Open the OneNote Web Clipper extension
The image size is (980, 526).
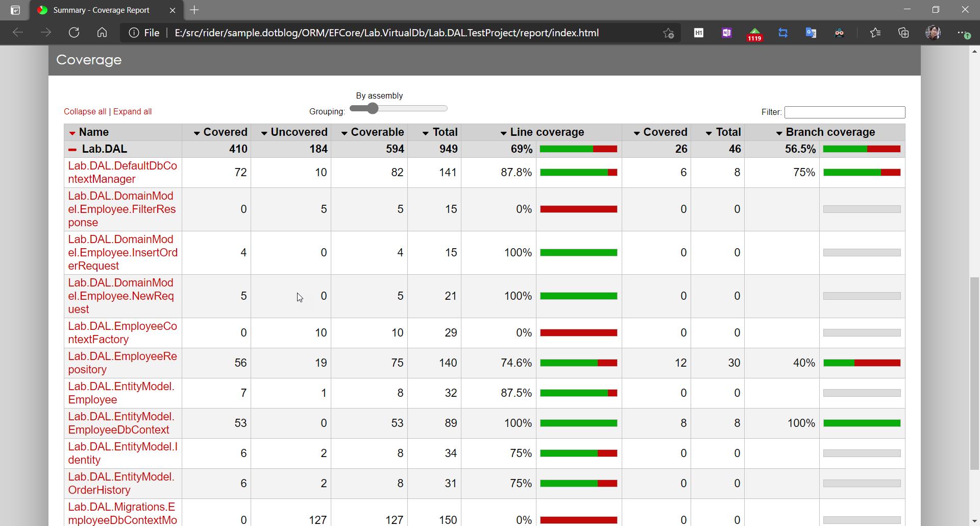[x=726, y=33]
